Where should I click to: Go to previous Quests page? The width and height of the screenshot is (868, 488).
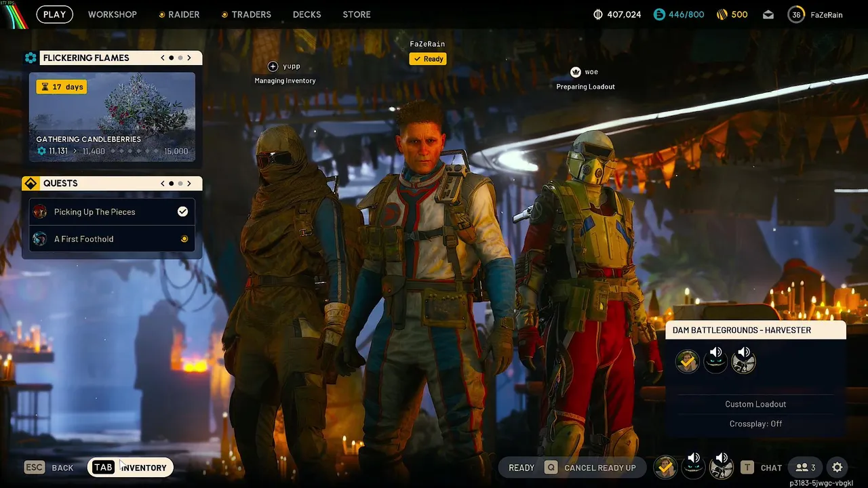coord(163,184)
